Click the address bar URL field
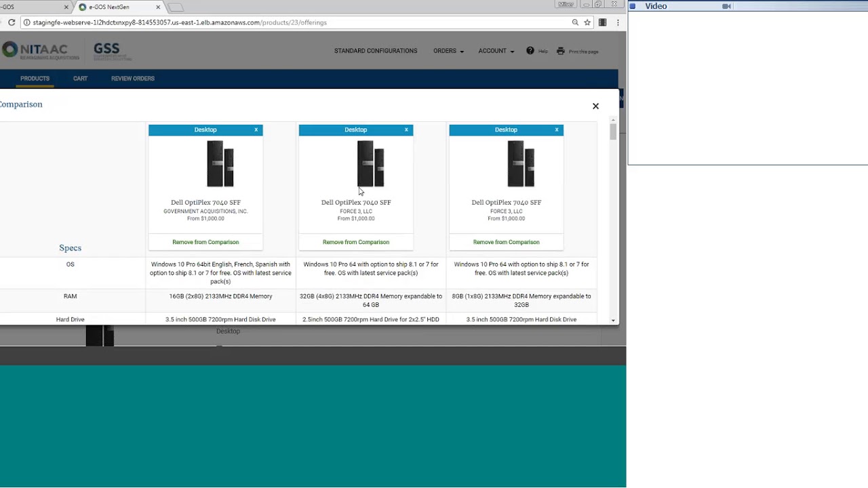 [298, 22]
